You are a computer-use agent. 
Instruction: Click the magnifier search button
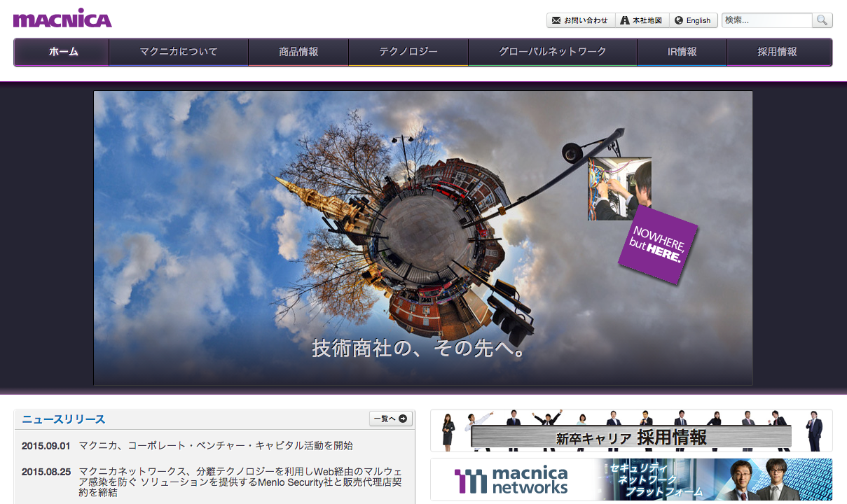(x=822, y=20)
